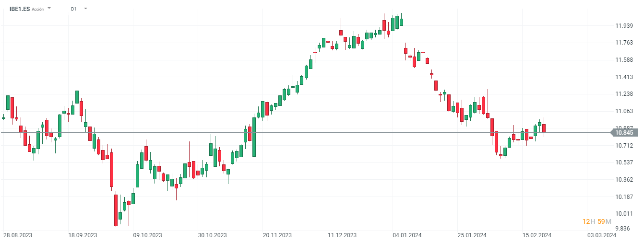The width and height of the screenshot is (644, 243).
Task: Click the 03.03.2024 date label
Action: click(x=602, y=235)
